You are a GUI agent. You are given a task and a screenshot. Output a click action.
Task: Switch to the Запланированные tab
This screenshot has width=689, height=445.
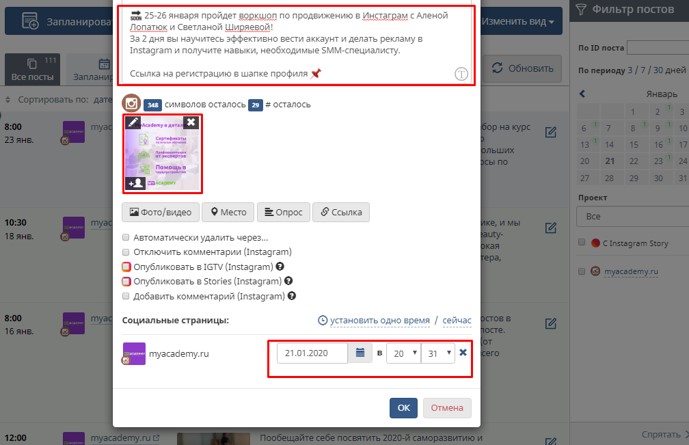click(91, 69)
